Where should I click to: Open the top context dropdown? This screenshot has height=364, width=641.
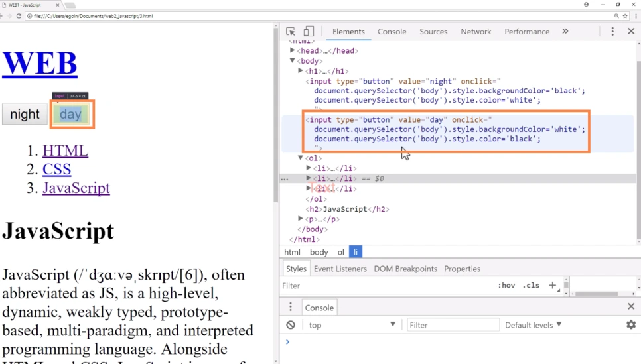click(x=352, y=325)
